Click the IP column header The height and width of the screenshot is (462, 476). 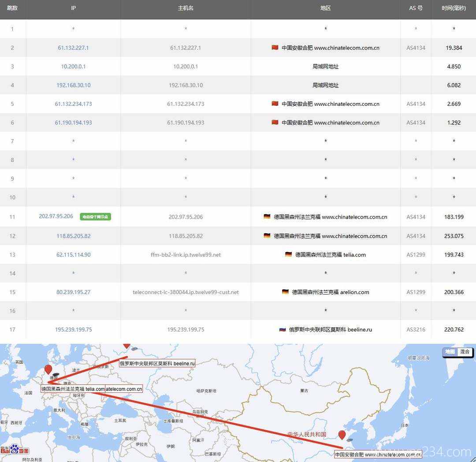point(73,8)
